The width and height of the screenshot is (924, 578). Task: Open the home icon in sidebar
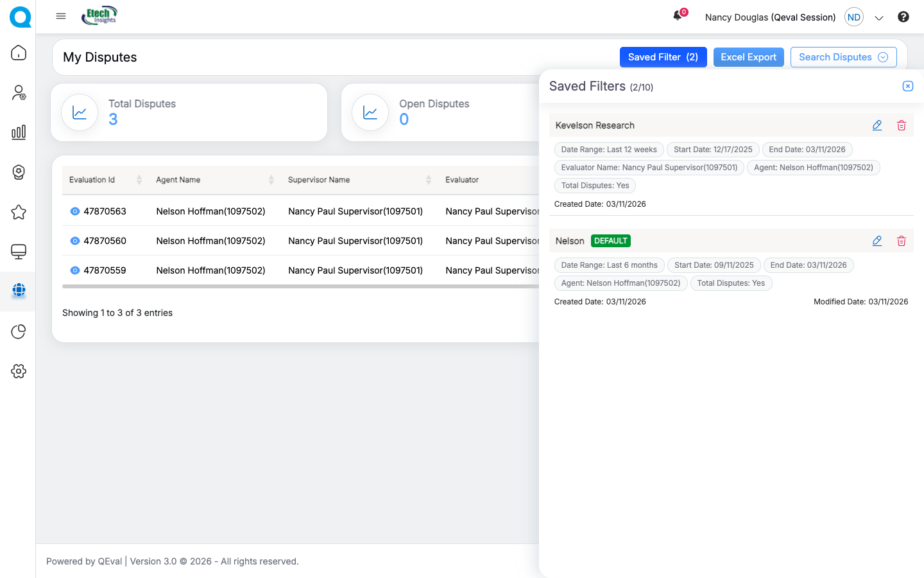19,53
